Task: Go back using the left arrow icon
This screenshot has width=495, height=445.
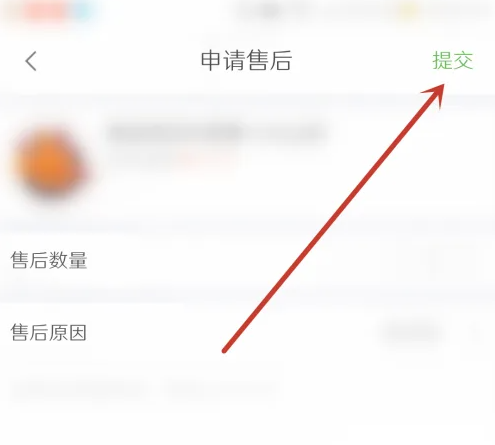Action: tap(31, 61)
